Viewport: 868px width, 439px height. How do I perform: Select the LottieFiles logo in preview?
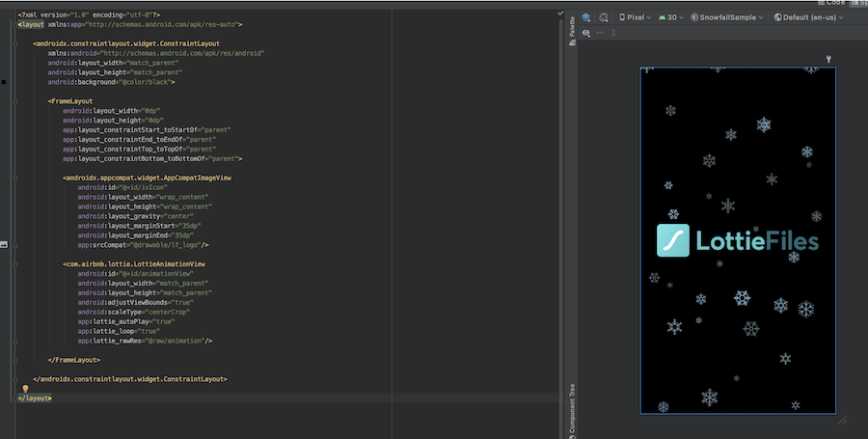click(738, 241)
